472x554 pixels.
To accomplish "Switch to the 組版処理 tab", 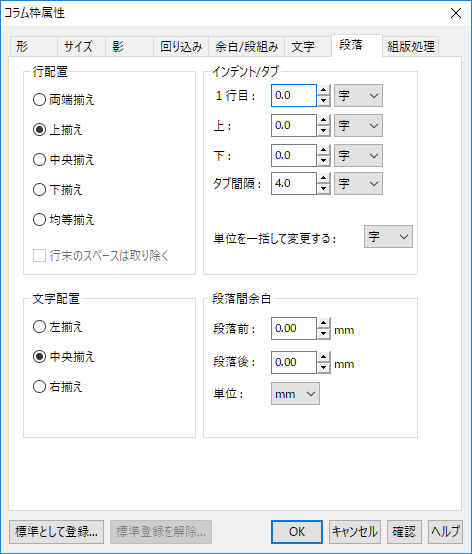I will pyautogui.click(x=411, y=46).
